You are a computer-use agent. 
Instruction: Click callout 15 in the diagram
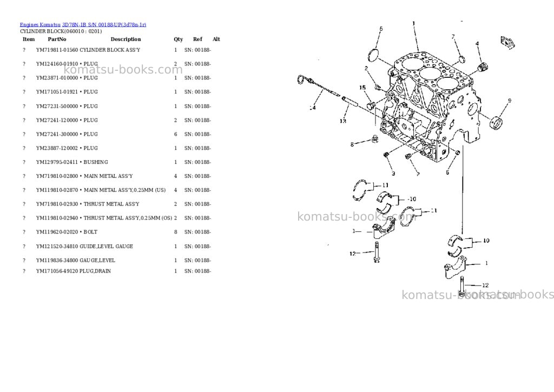tap(362, 87)
